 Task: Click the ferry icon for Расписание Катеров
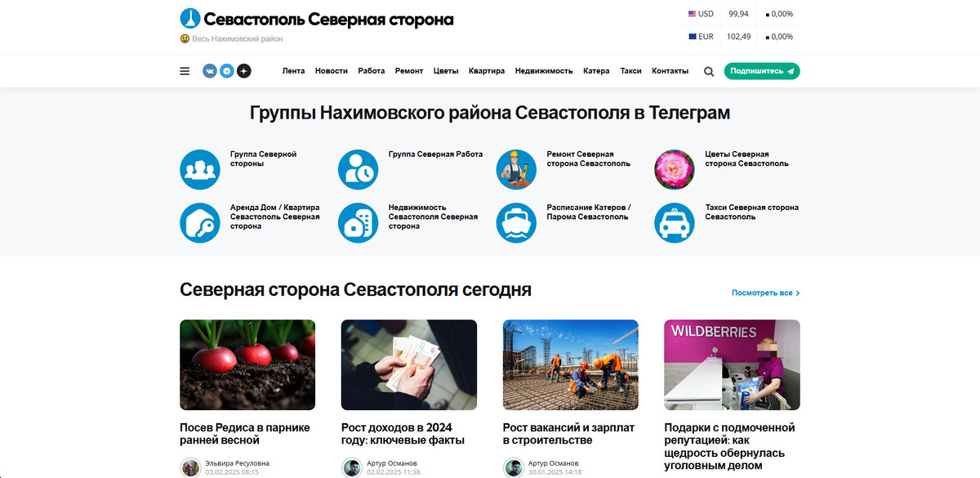(x=516, y=221)
